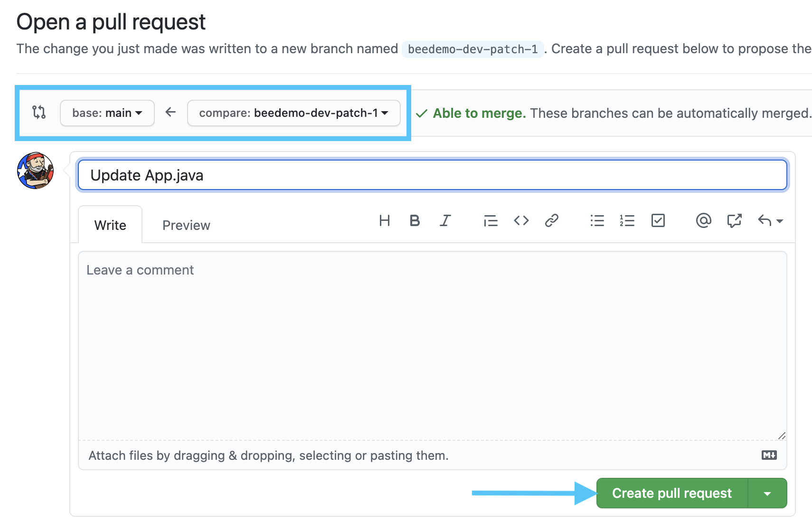The height and width of the screenshot is (532, 812).
Task: Click the Markdown supported icon
Action: pyautogui.click(x=770, y=455)
